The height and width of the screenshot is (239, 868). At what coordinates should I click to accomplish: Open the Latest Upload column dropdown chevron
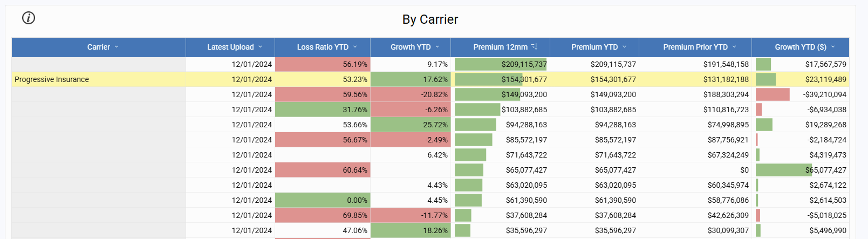point(261,47)
